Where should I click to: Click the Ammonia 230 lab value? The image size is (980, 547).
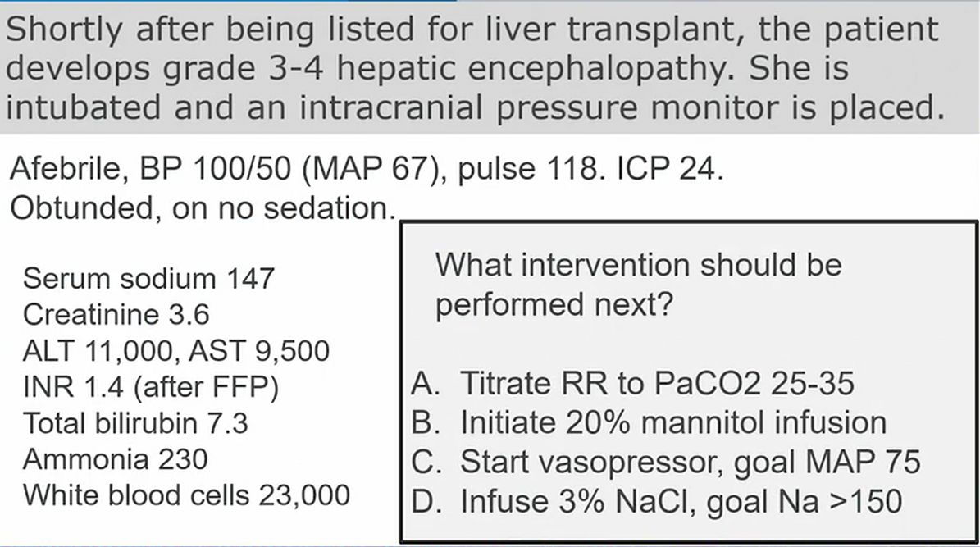point(116,459)
